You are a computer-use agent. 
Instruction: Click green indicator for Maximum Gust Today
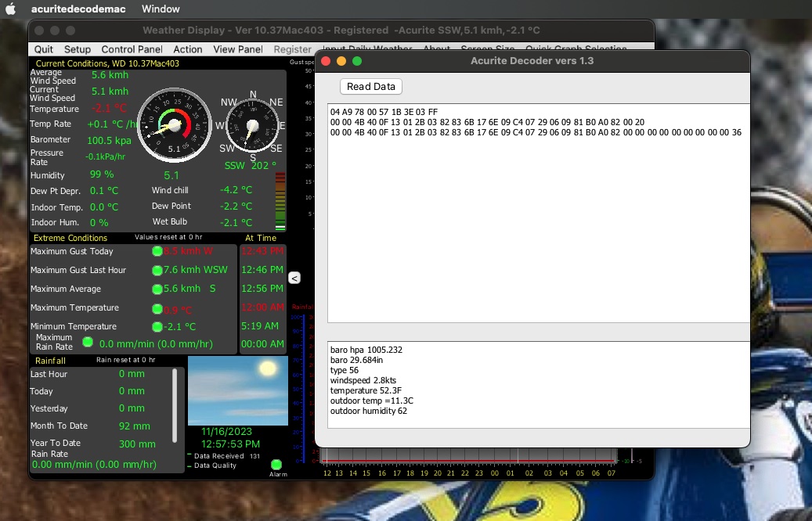click(x=157, y=251)
